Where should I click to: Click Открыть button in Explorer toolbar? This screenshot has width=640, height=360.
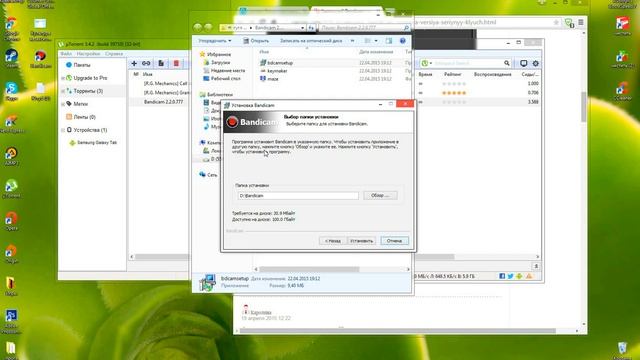click(x=256, y=41)
